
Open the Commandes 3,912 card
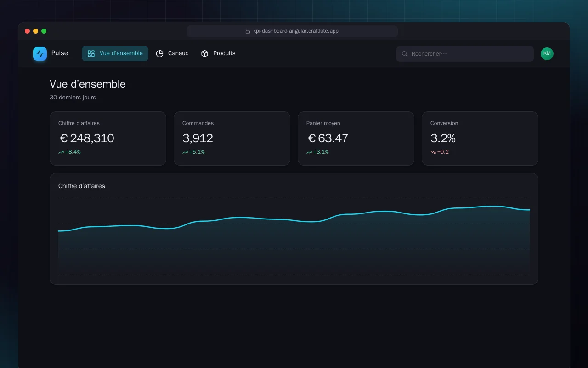tap(232, 138)
